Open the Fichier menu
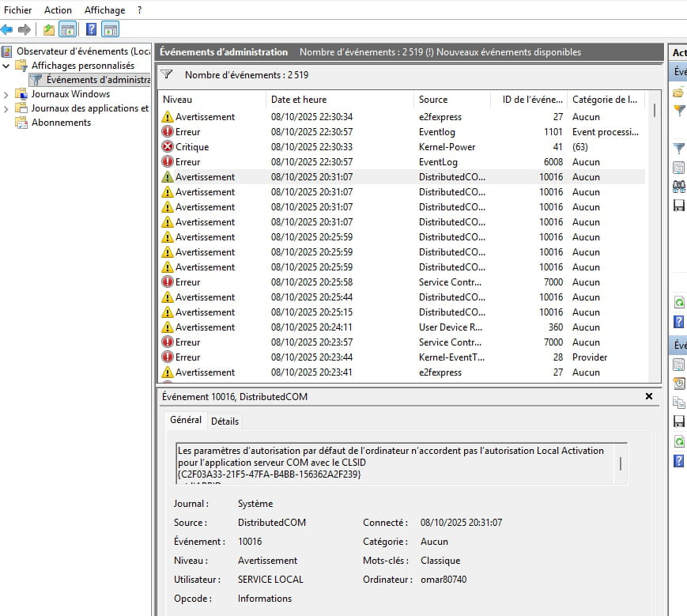Image resolution: width=687 pixels, height=616 pixels. (18, 10)
